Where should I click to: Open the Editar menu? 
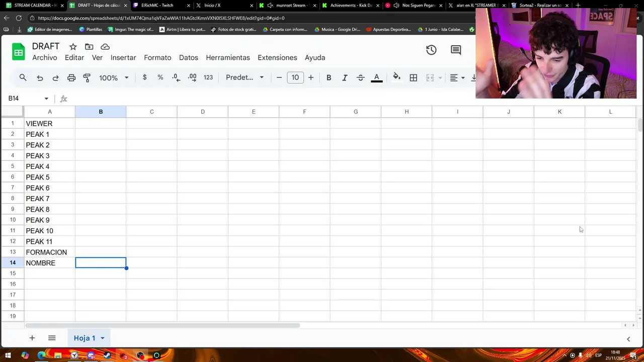tap(74, 57)
